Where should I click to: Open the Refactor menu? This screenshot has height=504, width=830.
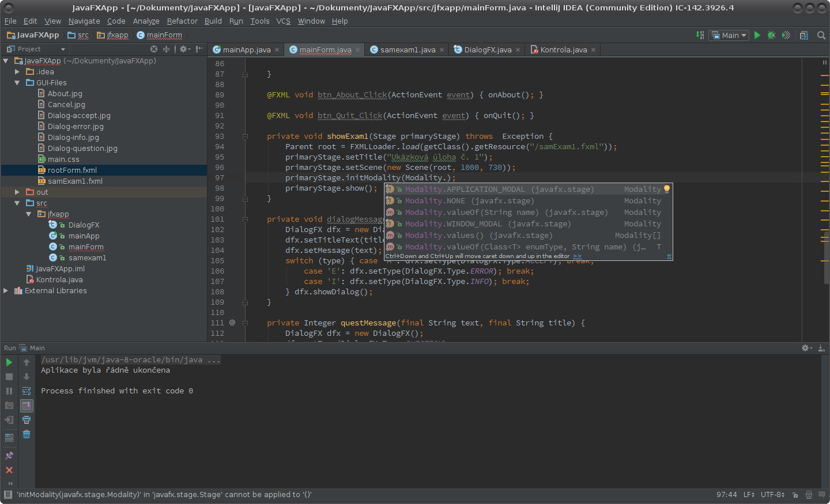click(x=182, y=21)
